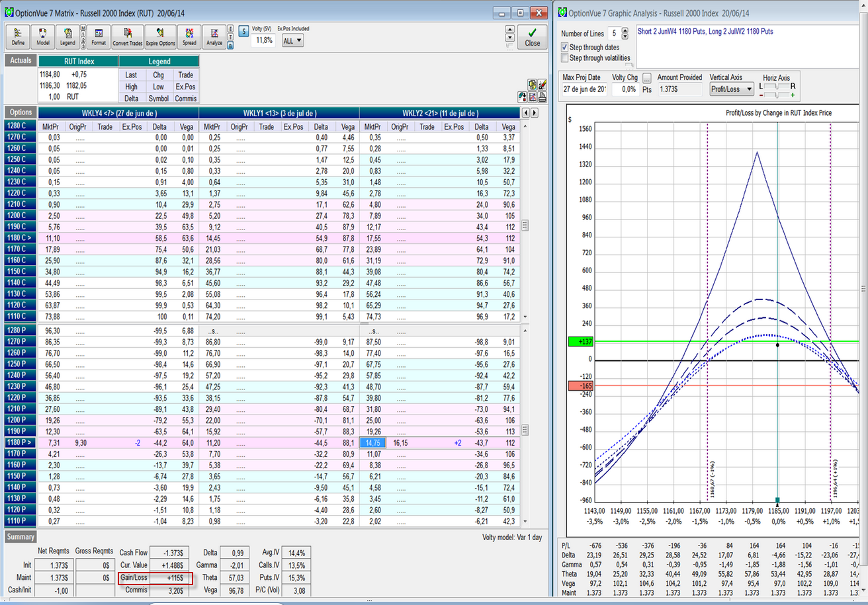Open the Ex.Pos Included ALL dropdown
This screenshot has height=605, width=868.
(292, 41)
